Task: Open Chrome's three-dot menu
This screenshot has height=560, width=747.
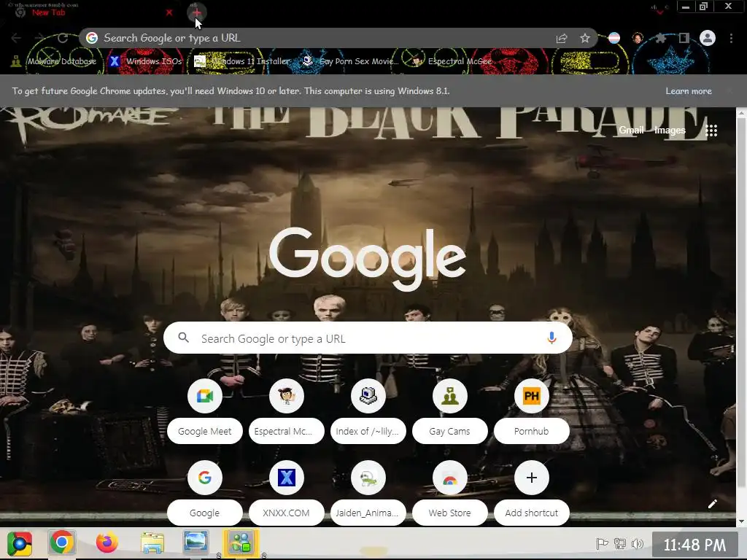Action: coord(731,38)
